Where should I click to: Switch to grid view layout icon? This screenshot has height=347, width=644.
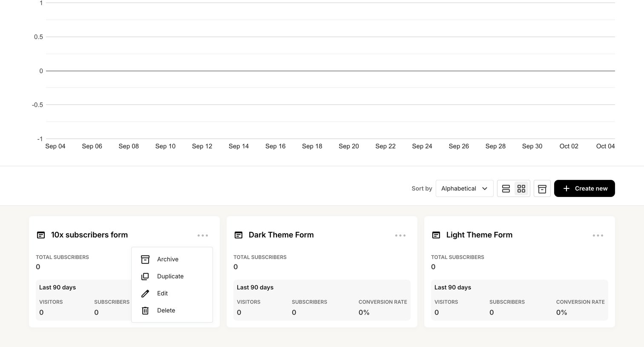pos(521,188)
